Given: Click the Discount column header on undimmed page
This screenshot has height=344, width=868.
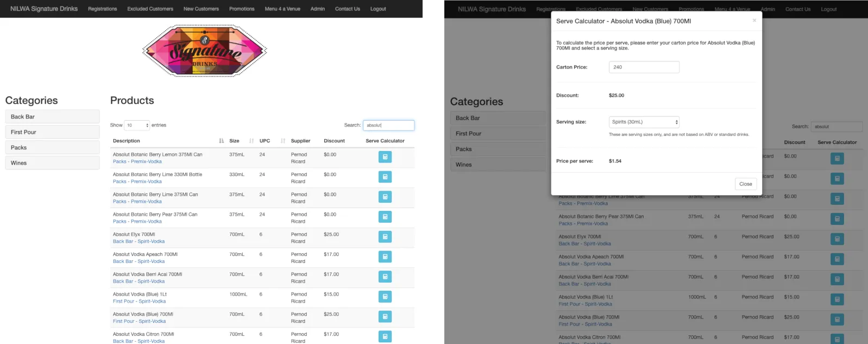Looking at the screenshot, I should pyautogui.click(x=334, y=141).
